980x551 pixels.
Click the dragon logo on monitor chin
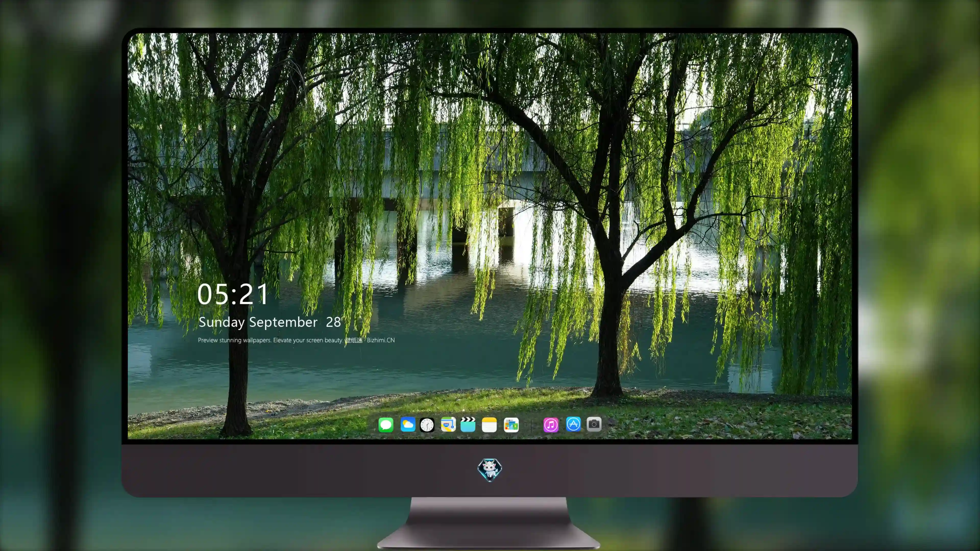point(490,470)
